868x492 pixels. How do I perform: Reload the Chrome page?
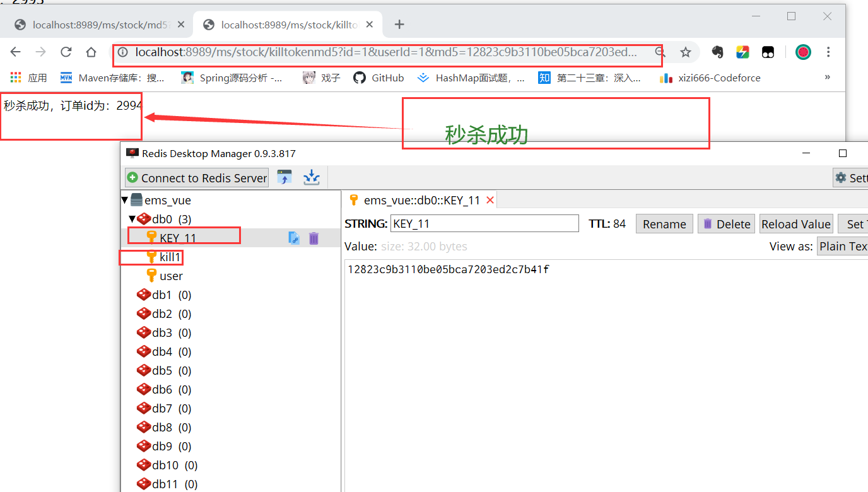point(66,52)
